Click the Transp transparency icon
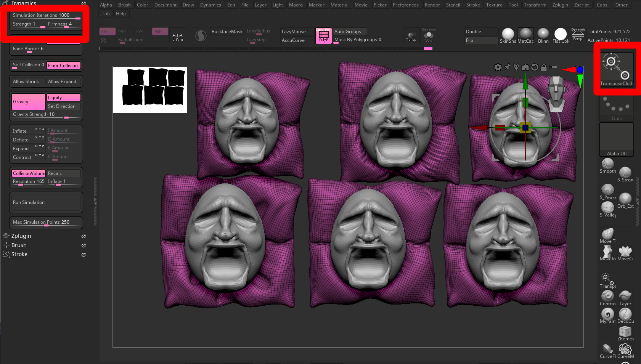 click(411, 36)
